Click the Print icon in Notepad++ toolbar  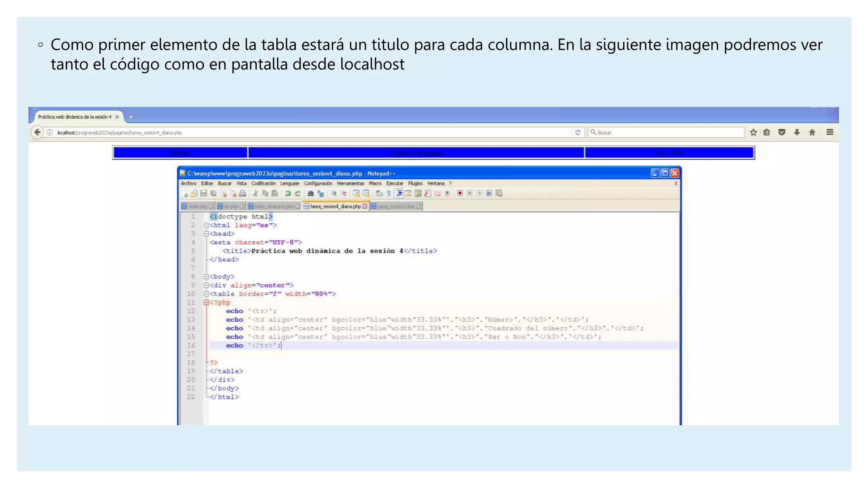[x=242, y=194]
